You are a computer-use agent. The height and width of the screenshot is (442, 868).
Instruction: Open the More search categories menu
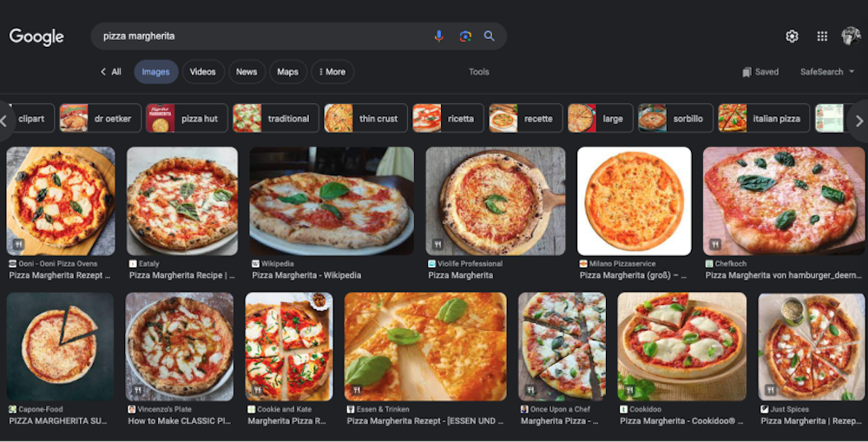click(x=332, y=72)
